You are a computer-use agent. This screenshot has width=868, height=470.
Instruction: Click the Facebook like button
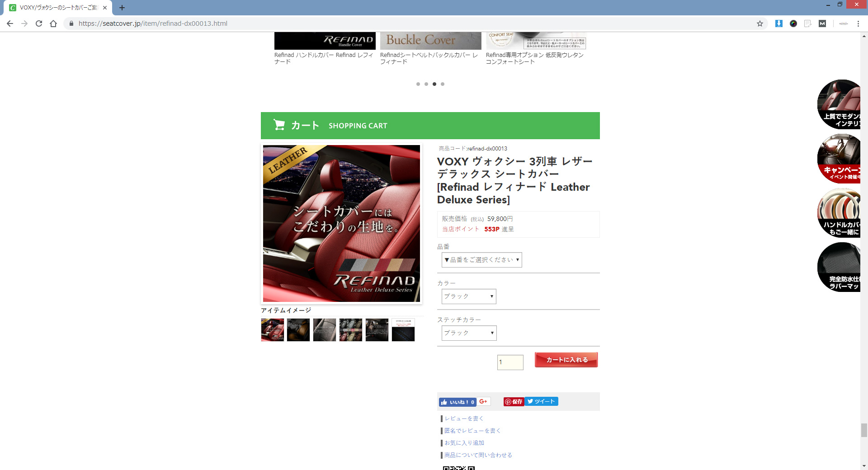coord(458,402)
